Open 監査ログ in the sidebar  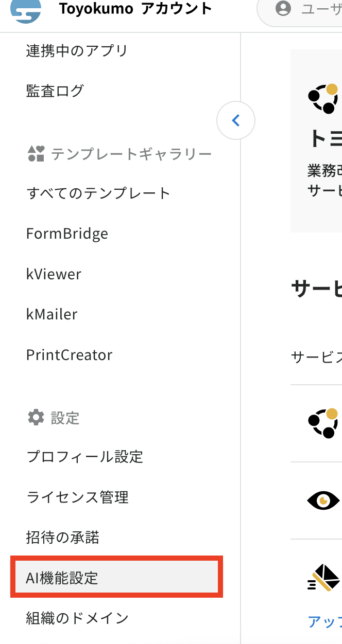tap(55, 91)
